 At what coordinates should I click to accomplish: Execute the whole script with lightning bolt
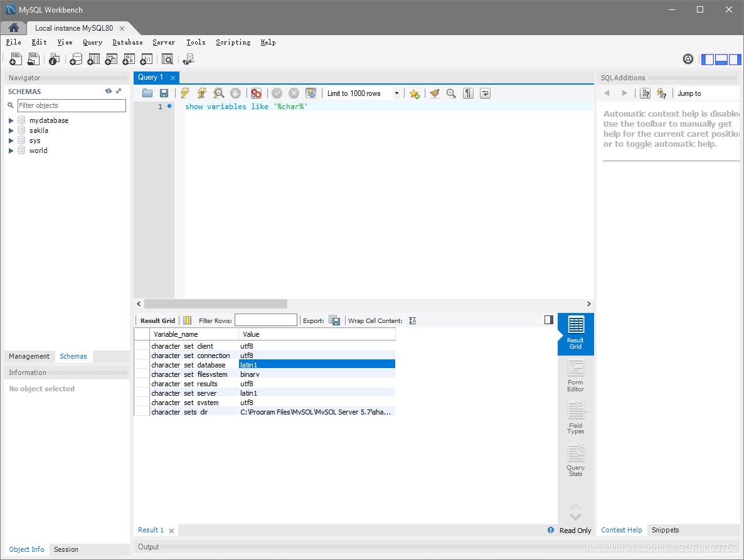tap(185, 93)
